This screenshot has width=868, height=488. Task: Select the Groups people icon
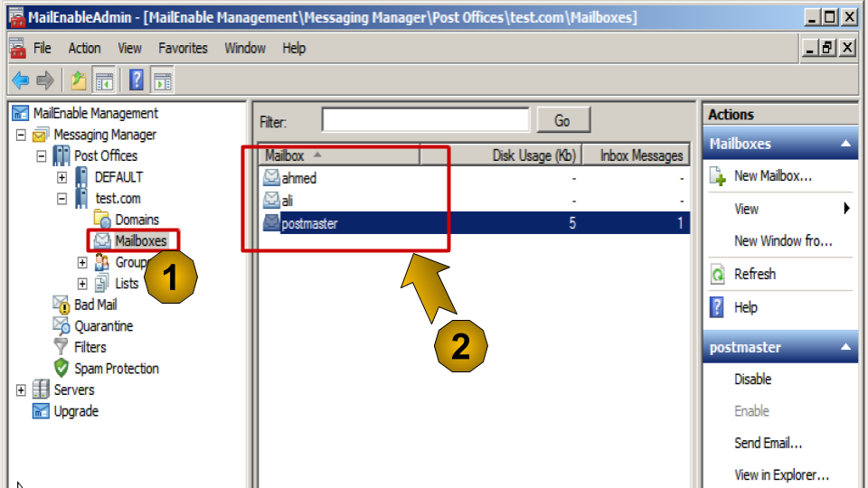(102, 262)
